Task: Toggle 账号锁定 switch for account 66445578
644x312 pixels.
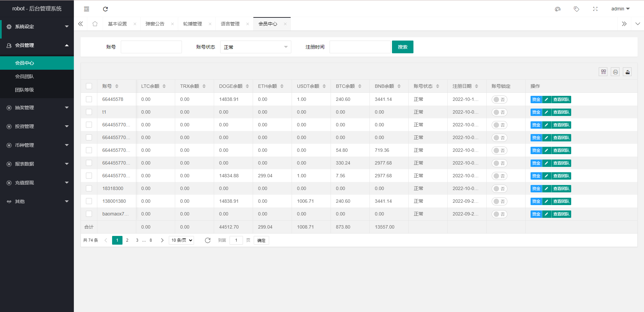Action: tap(499, 99)
